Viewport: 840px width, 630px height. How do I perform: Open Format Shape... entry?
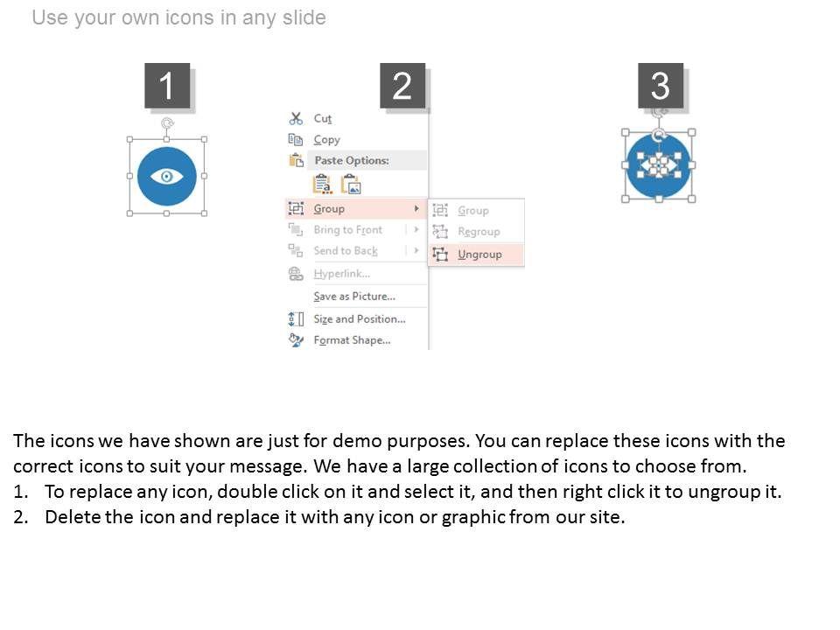[x=352, y=340]
